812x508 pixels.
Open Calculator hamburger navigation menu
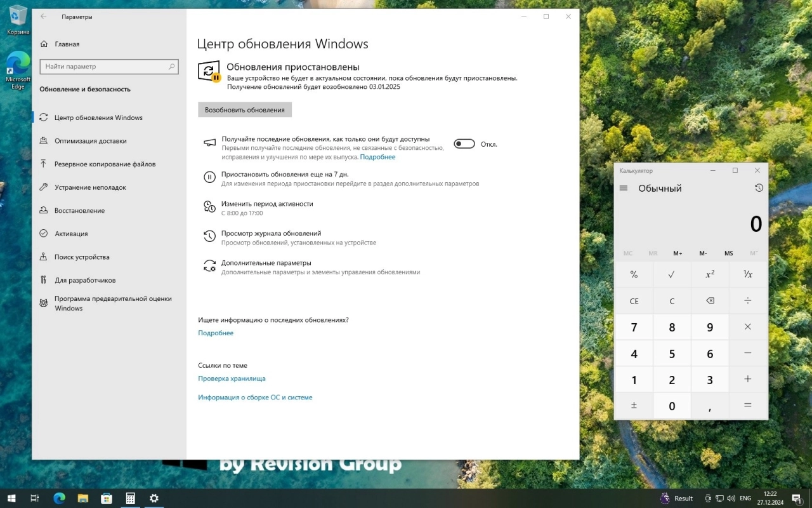[624, 188]
